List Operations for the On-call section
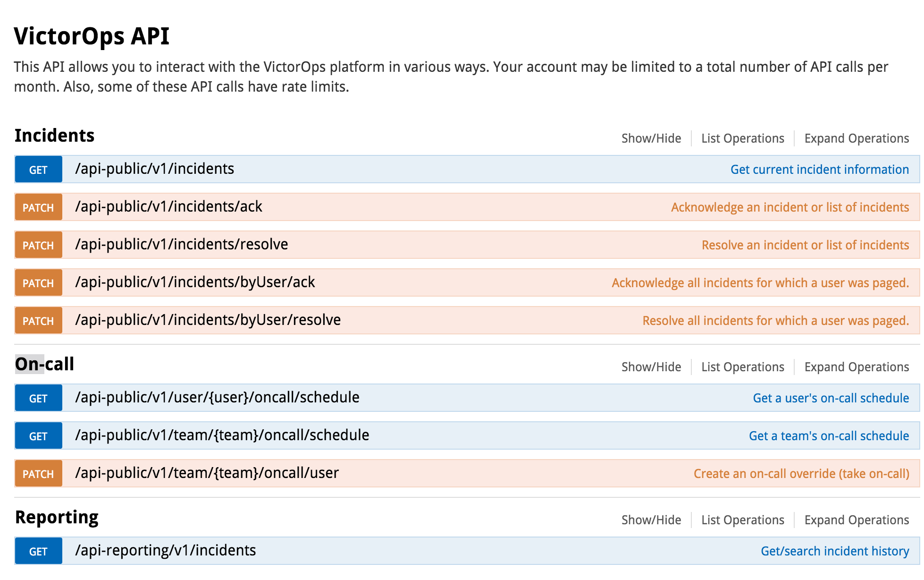This screenshot has width=924, height=580. coord(743,367)
